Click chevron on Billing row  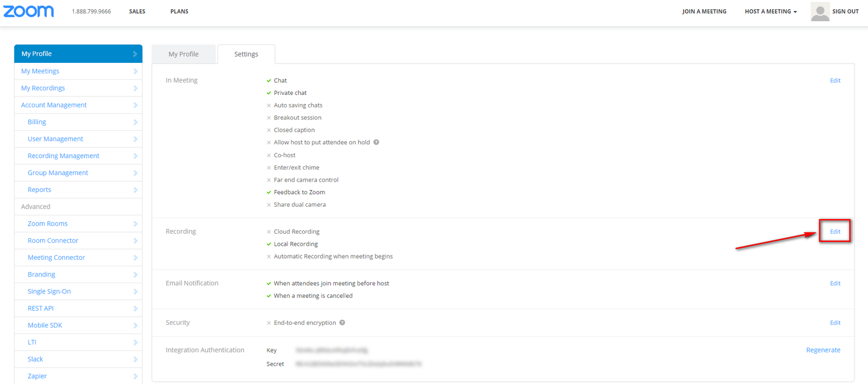click(x=135, y=122)
